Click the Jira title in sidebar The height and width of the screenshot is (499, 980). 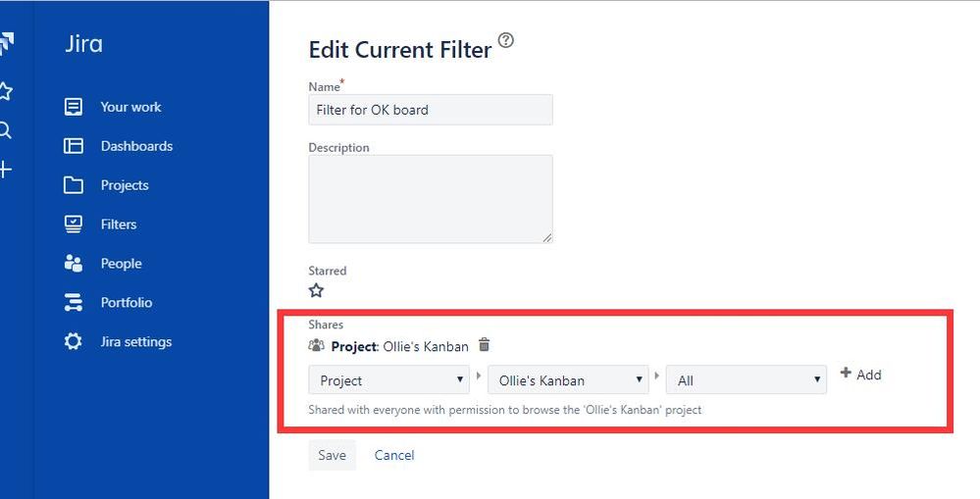coord(83,44)
